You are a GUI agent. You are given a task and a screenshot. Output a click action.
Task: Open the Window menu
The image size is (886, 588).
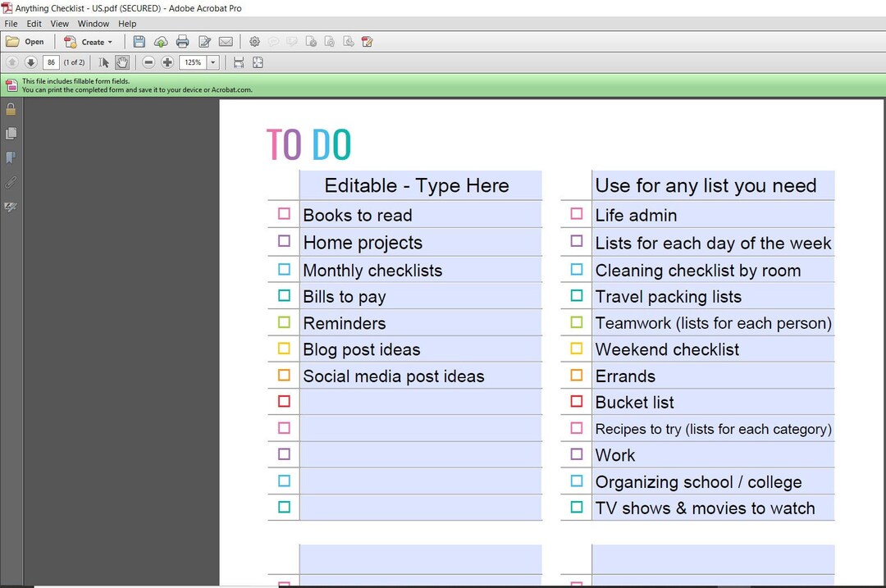[x=93, y=24]
